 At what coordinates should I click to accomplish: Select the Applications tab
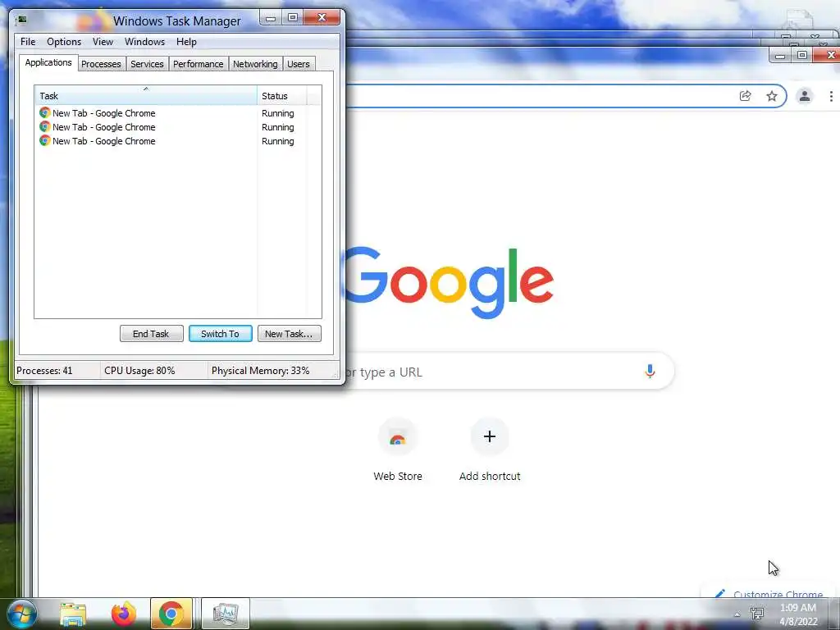(x=48, y=62)
